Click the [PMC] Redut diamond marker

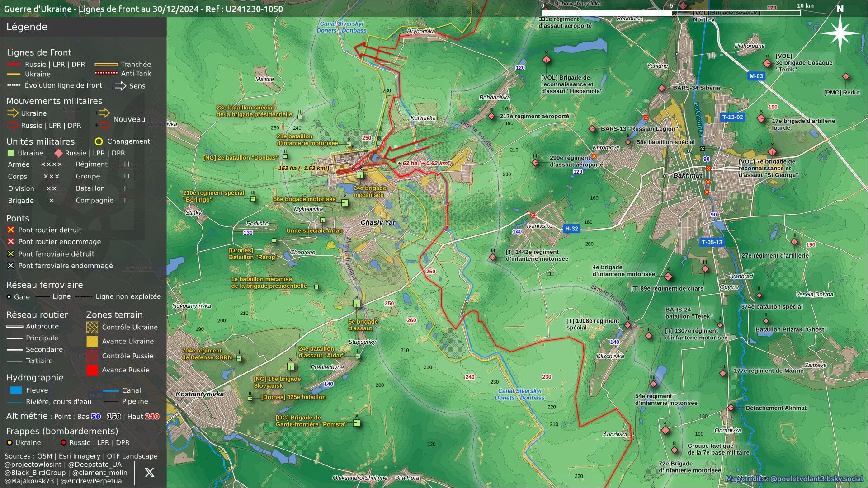point(846,76)
